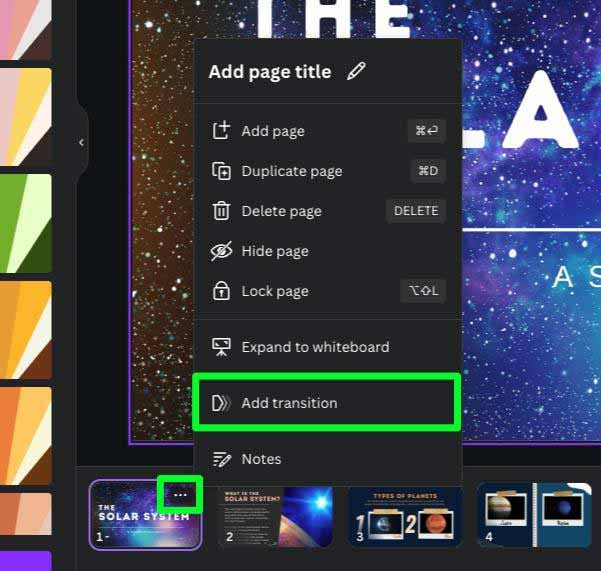The width and height of the screenshot is (601, 571).
Task: Collapse the side panel with the chevron arrow
Action: pyautogui.click(x=82, y=143)
